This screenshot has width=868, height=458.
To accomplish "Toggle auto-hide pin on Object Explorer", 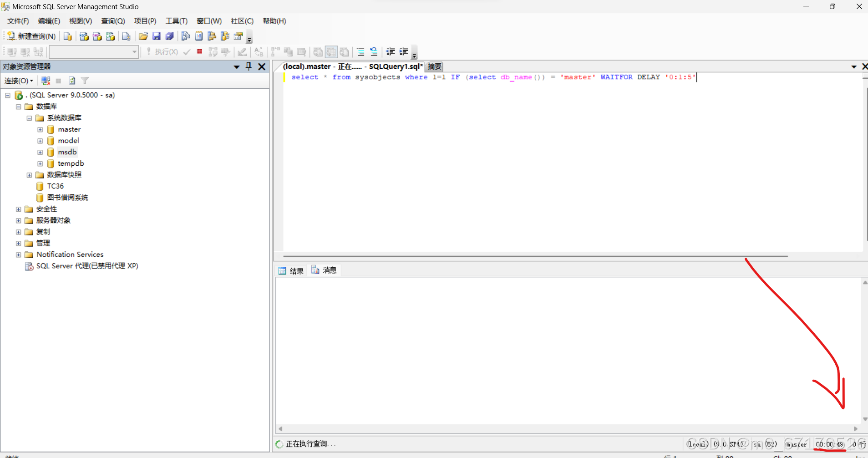I will point(249,66).
